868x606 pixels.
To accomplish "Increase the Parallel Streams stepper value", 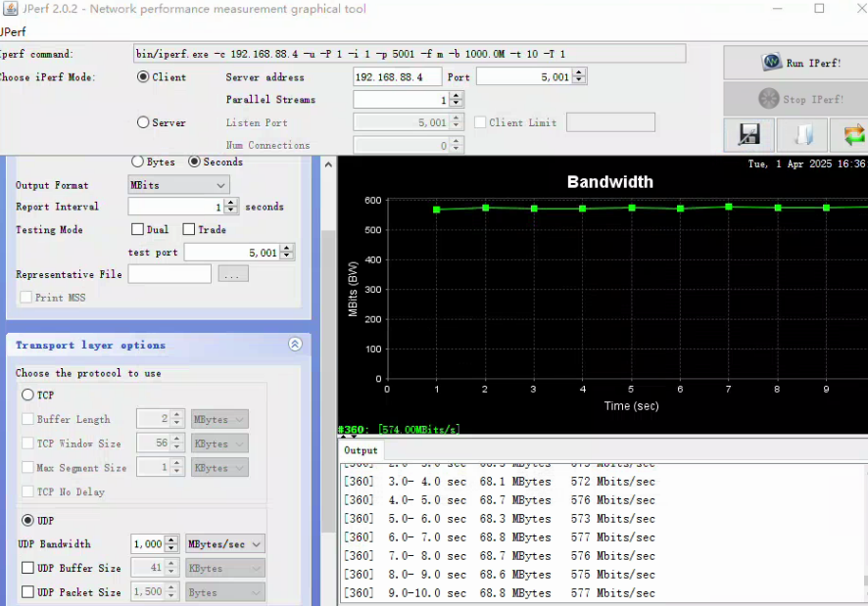I will (457, 95).
